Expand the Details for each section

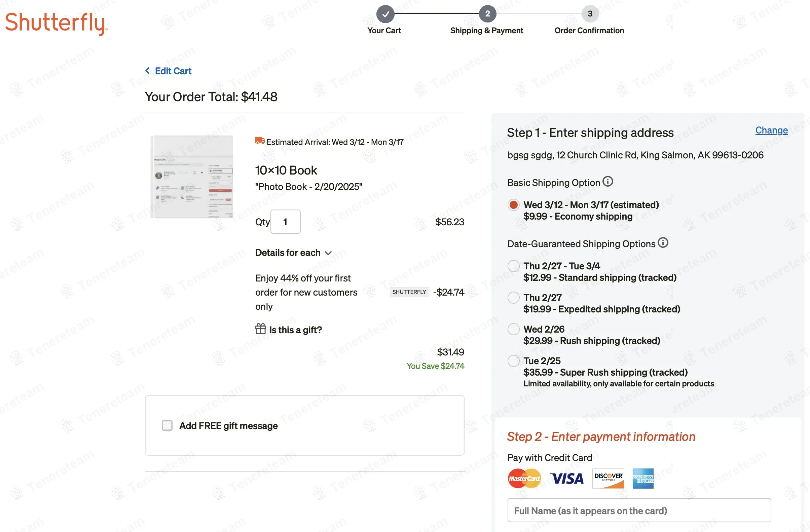(293, 253)
